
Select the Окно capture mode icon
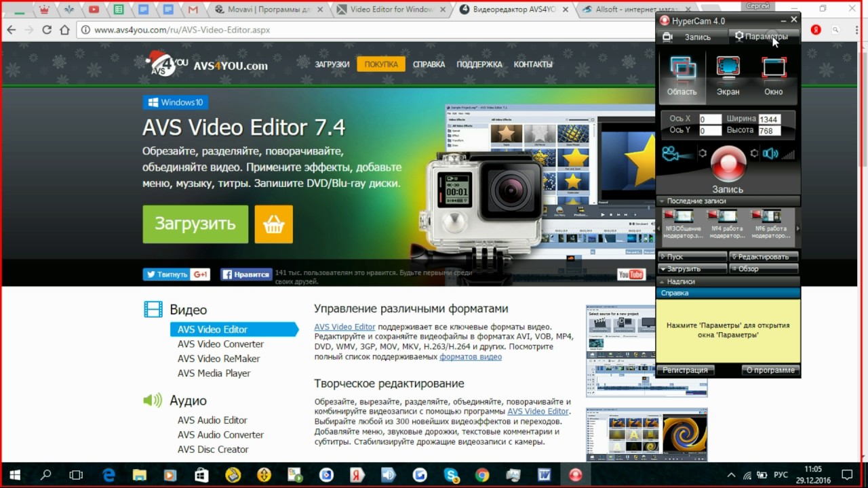pyautogui.click(x=774, y=77)
